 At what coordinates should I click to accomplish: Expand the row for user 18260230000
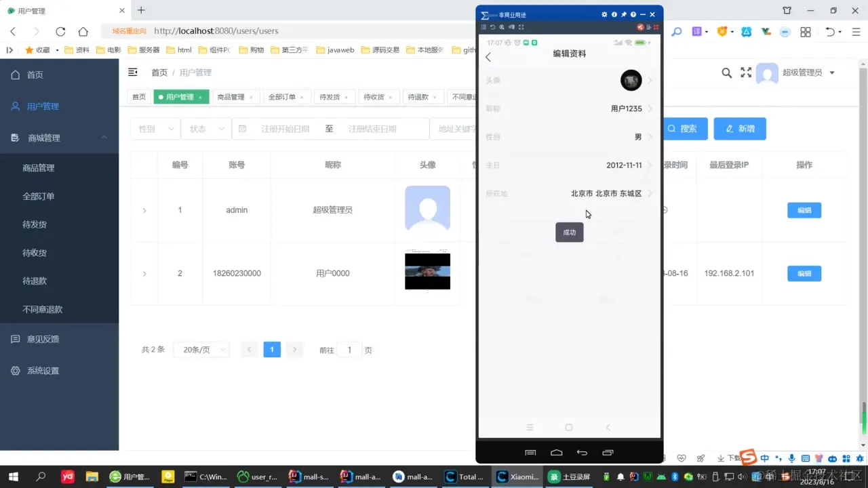[144, 274]
